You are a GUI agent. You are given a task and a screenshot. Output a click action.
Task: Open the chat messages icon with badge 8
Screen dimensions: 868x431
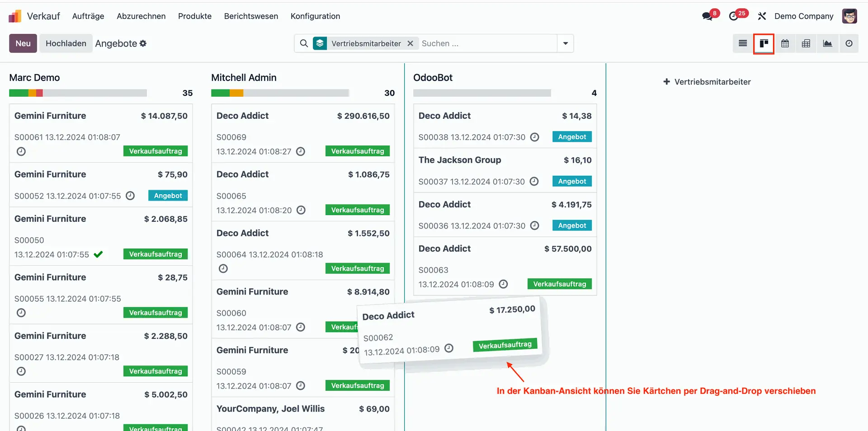click(x=708, y=16)
